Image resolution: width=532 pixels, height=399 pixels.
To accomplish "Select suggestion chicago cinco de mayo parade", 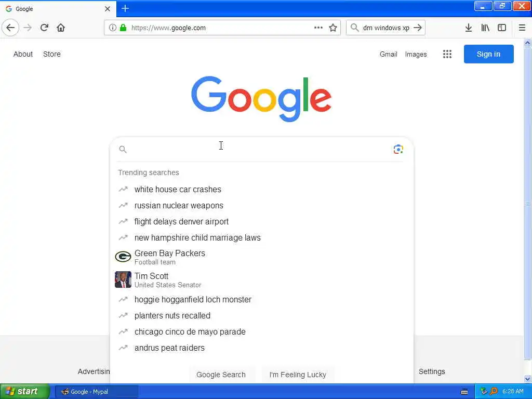I will pos(262,332).
